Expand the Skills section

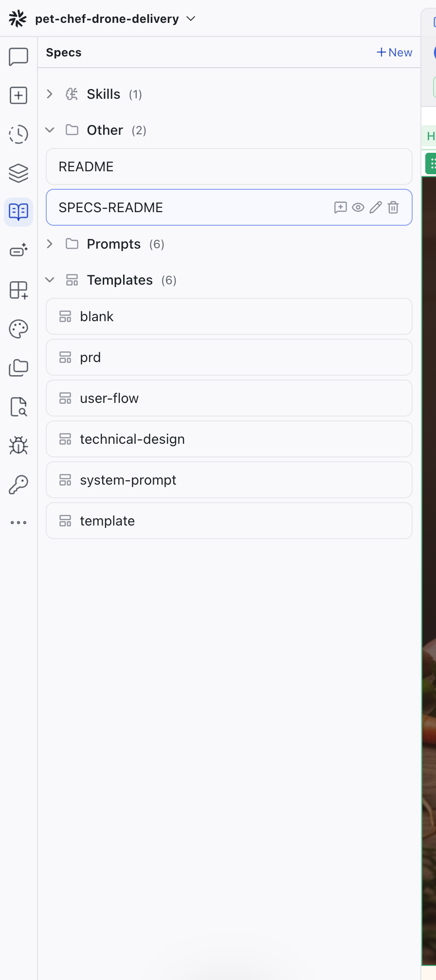(x=50, y=94)
